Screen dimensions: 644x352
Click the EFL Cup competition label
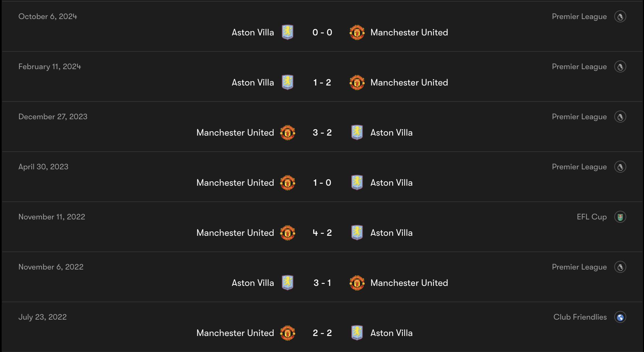pyautogui.click(x=592, y=217)
